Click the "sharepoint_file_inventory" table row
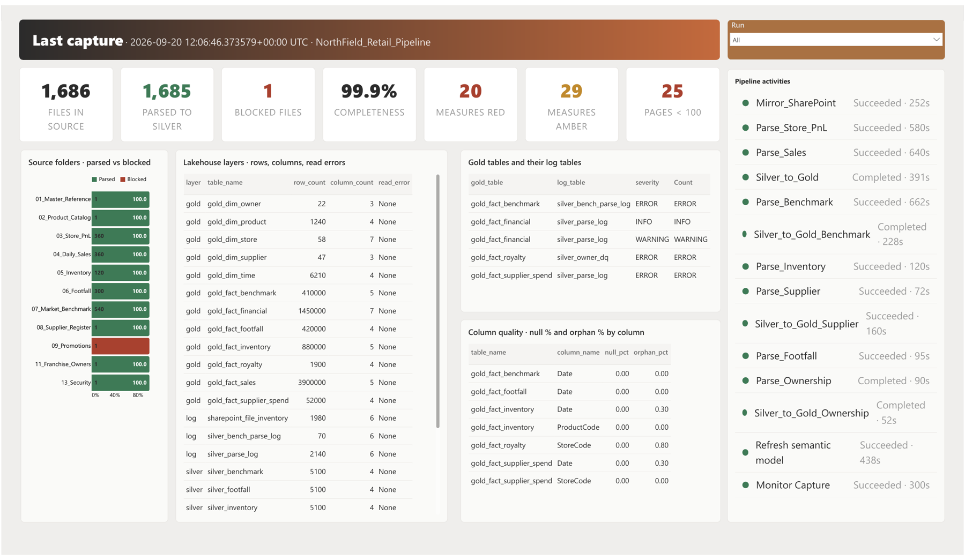965x560 pixels. pyautogui.click(x=298, y=418)
